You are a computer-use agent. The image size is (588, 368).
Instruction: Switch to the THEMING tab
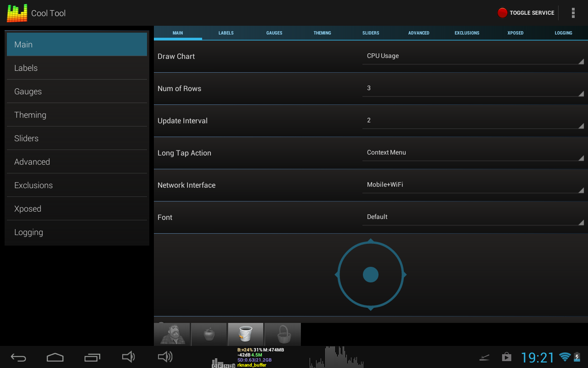point(322,33)
